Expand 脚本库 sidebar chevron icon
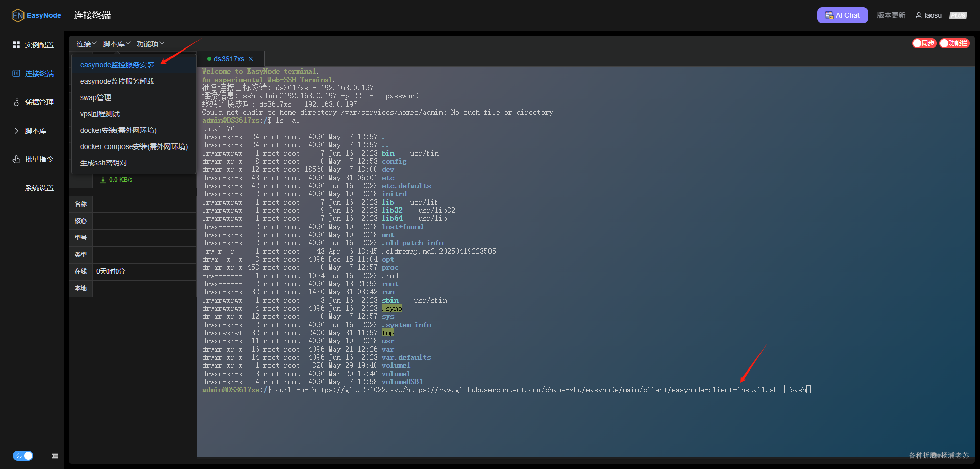The width and height of the screenshot is (980, 469). (x=16, y=131)
